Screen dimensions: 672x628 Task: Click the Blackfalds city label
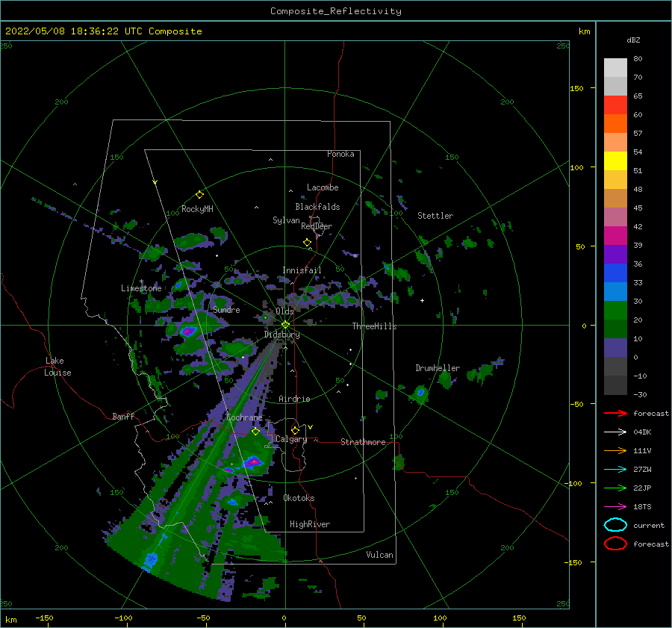317,207
